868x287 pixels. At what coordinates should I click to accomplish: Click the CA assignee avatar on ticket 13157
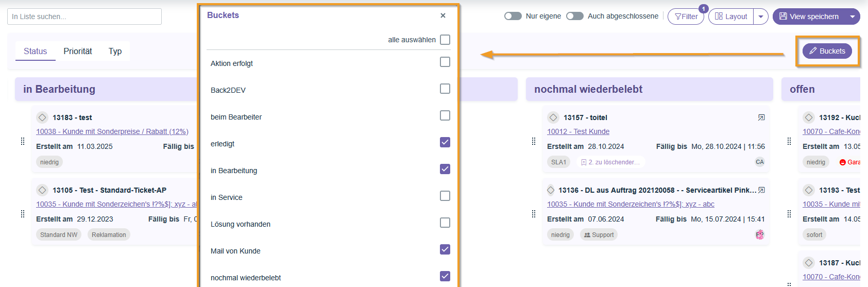coord(759,162)
